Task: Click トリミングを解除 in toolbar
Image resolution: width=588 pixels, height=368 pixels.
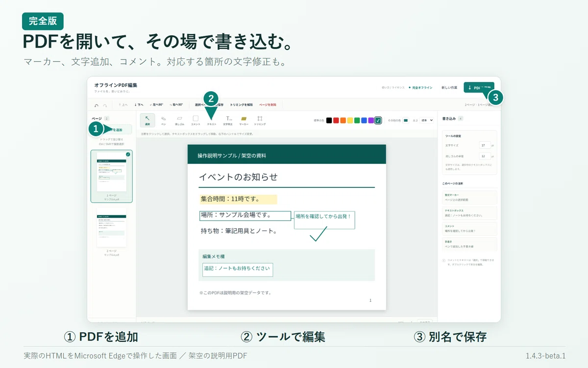Action: click(x=242, y=105)
